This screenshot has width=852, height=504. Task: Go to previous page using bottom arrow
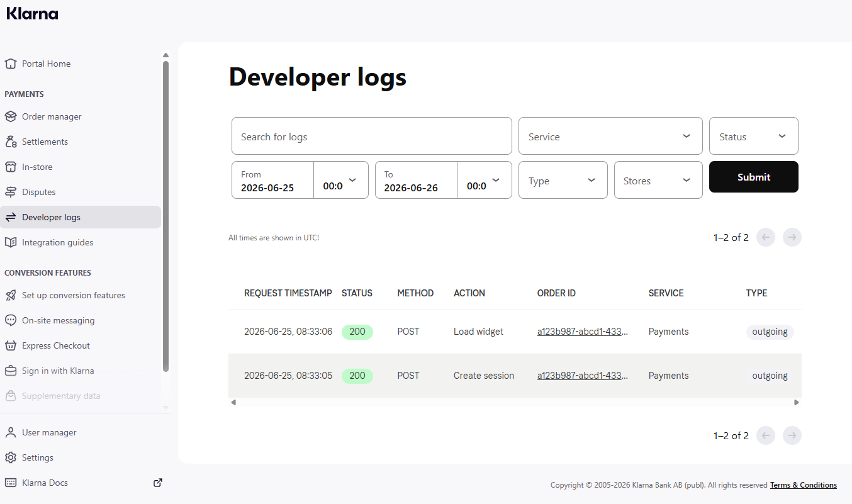tap(766, 435)
